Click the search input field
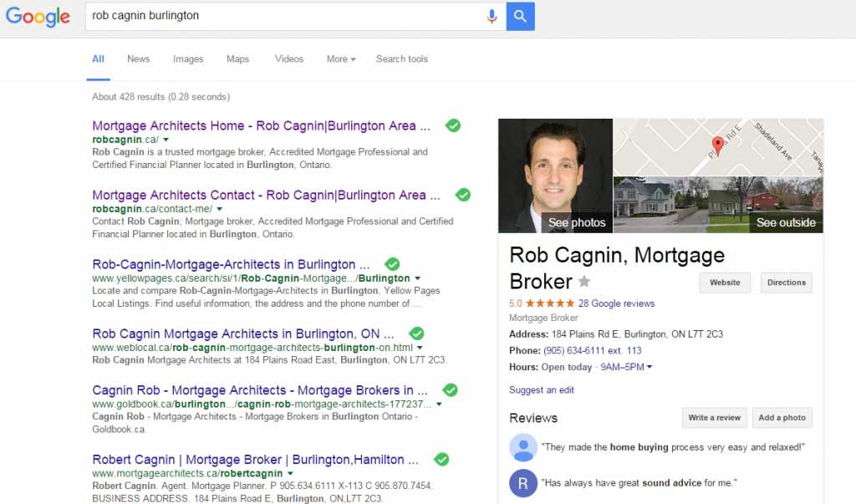 point(284,16)
